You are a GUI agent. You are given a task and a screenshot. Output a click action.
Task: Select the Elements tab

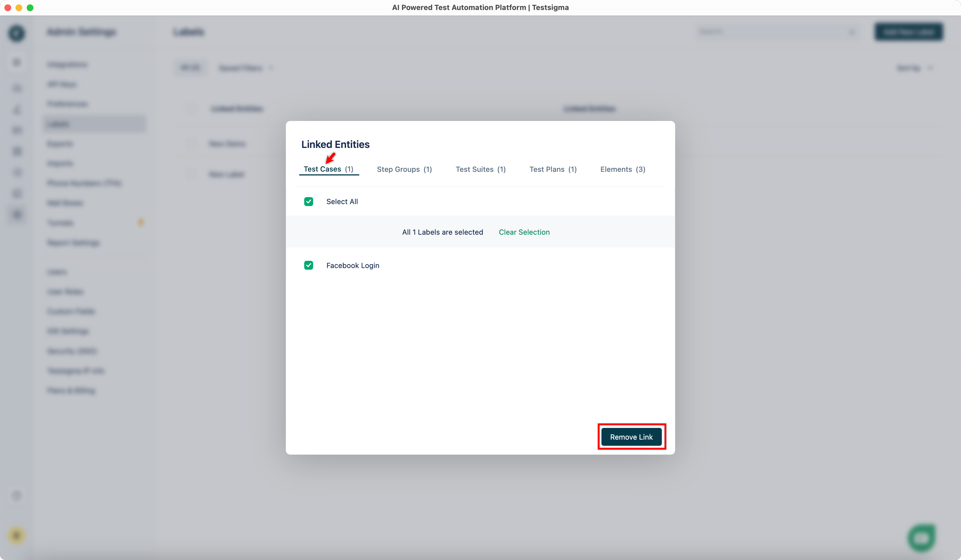[x=622, y=169]
